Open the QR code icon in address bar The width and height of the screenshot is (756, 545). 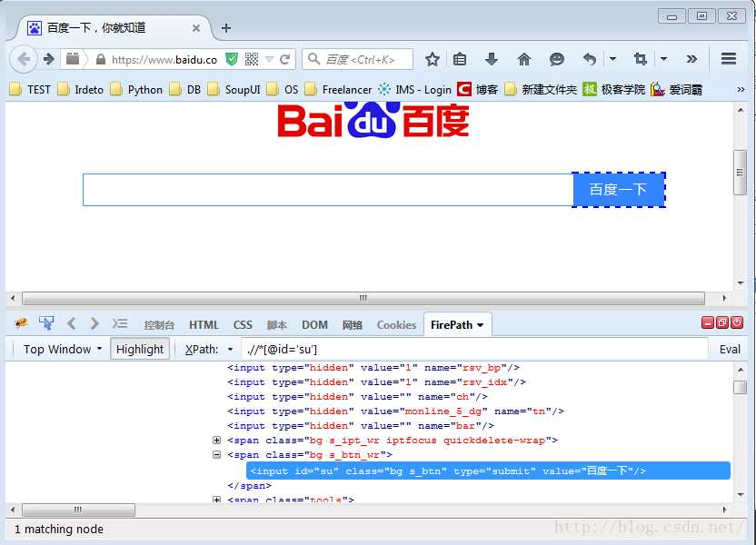point(252,59)
